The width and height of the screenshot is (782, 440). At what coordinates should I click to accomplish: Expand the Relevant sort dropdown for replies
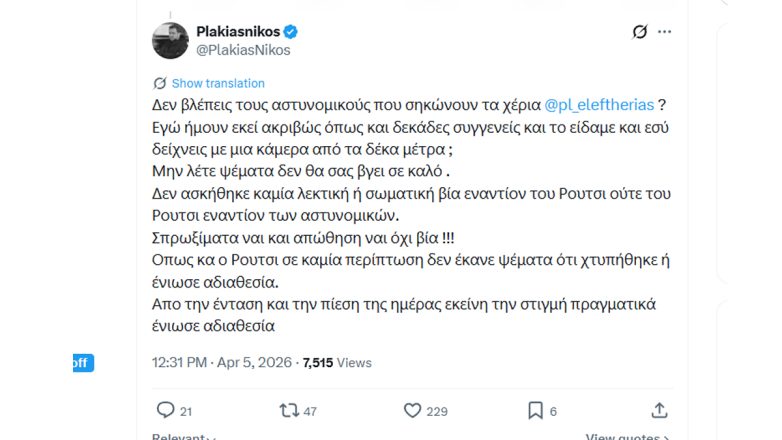[x=187, y=437]
